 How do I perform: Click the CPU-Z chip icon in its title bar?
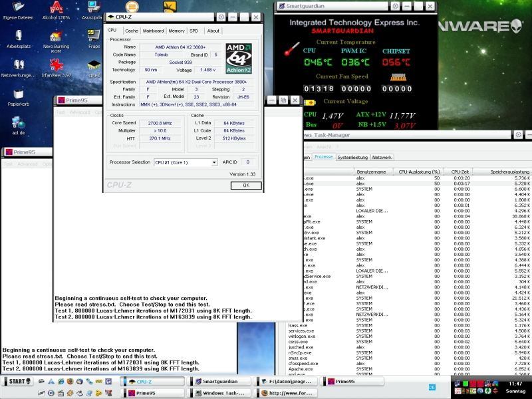110,17
